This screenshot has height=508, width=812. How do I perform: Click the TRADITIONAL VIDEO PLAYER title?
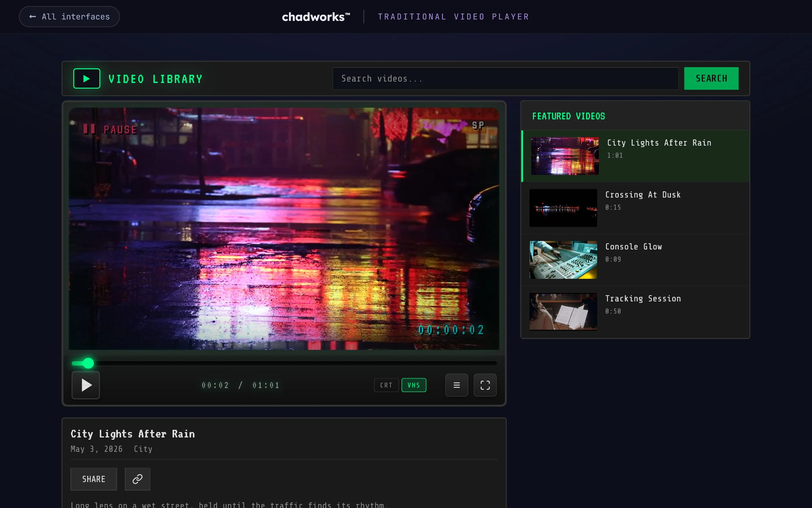(x=453, y=16)
